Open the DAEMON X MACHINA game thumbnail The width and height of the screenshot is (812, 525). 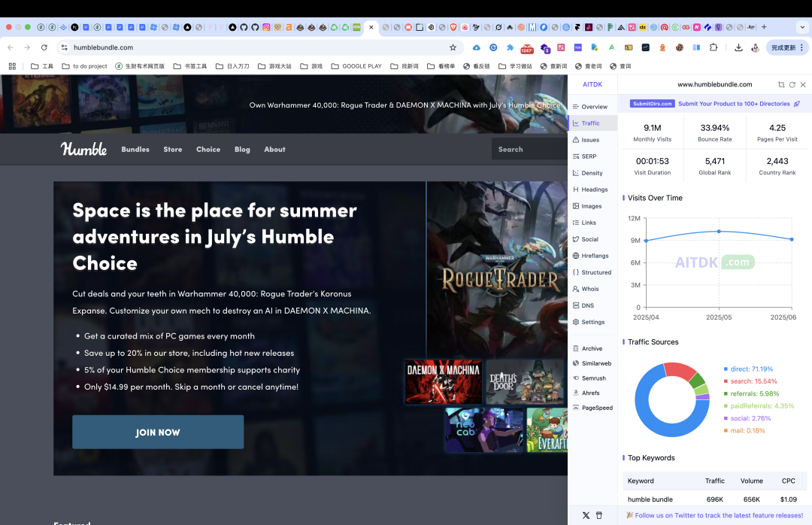(x=444, y=382)
